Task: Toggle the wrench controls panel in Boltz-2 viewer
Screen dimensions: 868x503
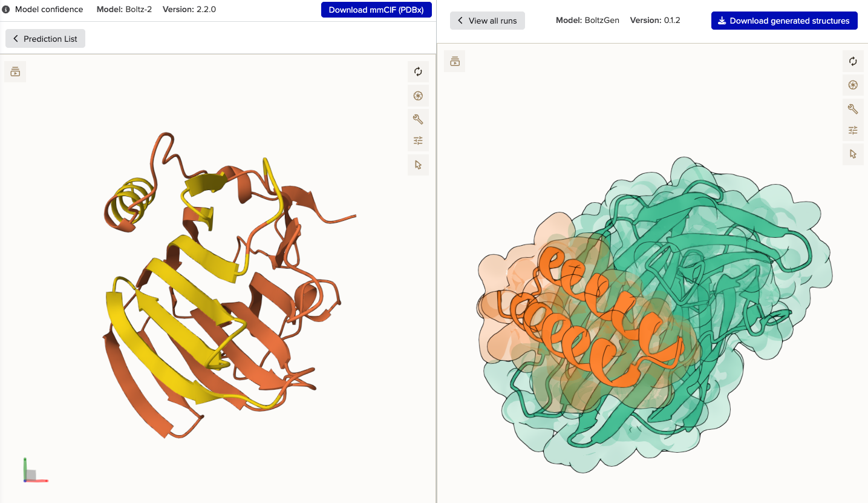Action: point(418,119)
